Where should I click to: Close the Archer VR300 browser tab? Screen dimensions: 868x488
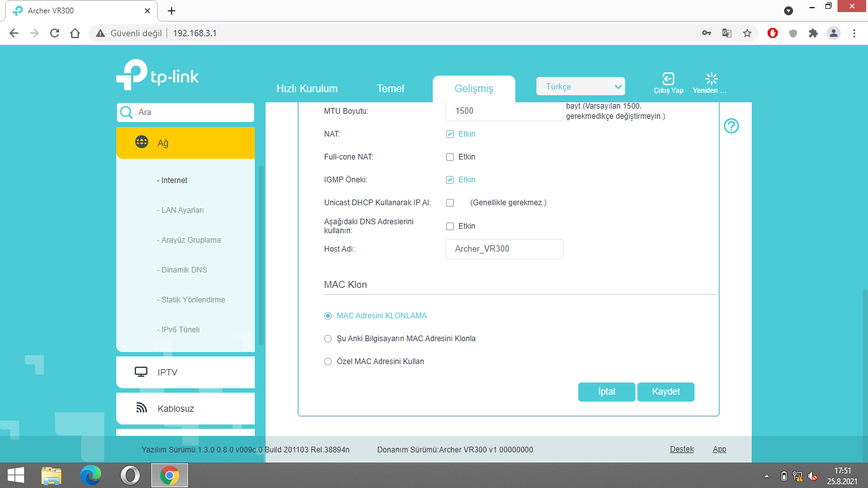click(147, 11)
